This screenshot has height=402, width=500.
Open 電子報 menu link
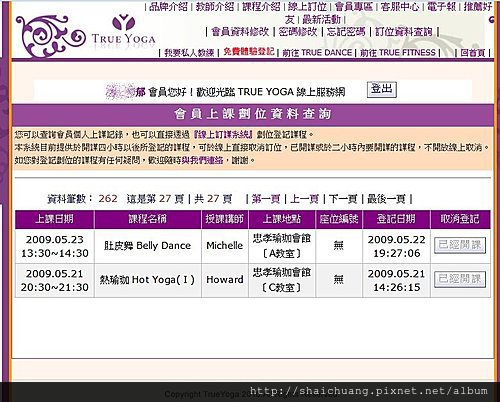tap(441, 7)
